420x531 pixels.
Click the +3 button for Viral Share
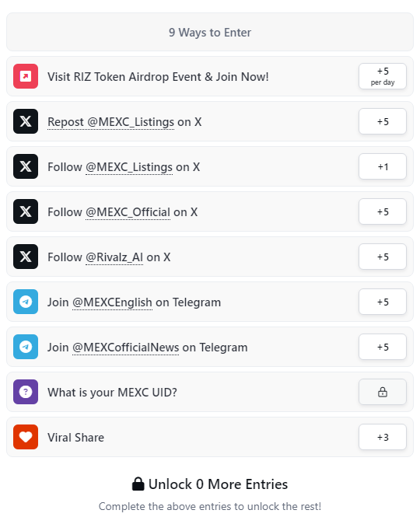coord(383,437)
